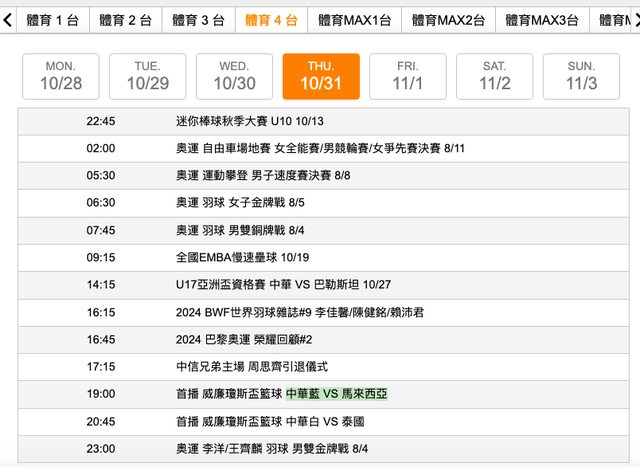Select the TUE. 10/29 date button

click(148, 76)
